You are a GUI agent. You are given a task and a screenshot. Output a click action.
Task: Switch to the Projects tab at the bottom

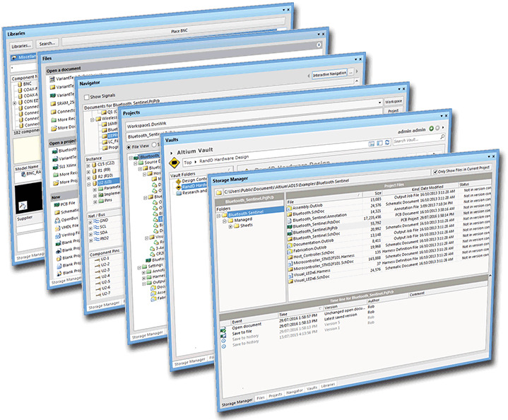click(x=276, y=395)
